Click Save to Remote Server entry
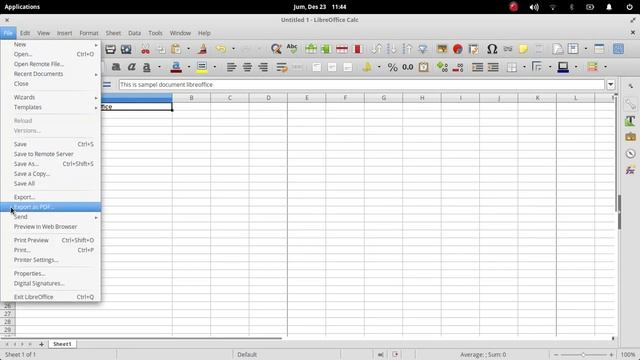The image size is (640, 360). (51, 154)
